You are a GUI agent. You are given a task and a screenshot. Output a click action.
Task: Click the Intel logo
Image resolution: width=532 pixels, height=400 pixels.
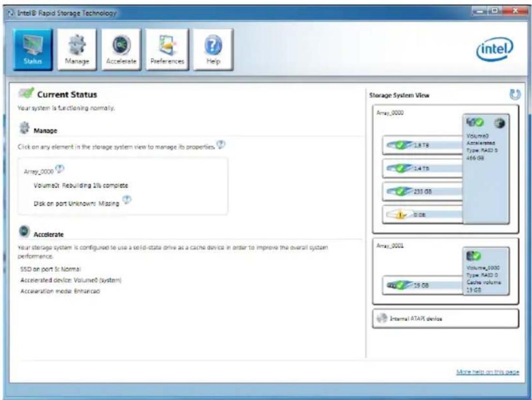click(x=495, y=49)
